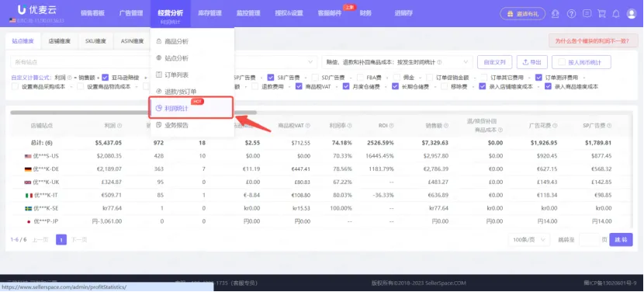Uncheck the 月度仓储费 checkbox
Viewport: 644px width, 292px height.
click(346, 87)
